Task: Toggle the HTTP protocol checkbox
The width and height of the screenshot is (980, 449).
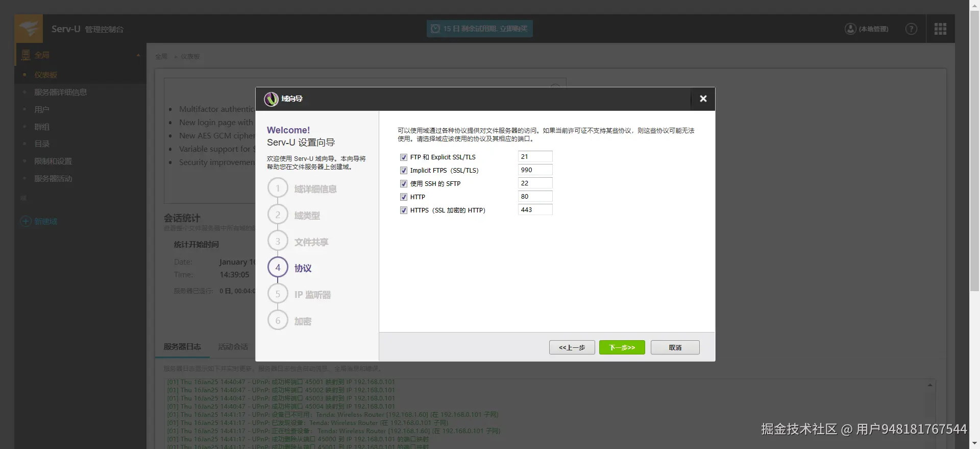Action: pyautogui.click(x=404, y=197)
